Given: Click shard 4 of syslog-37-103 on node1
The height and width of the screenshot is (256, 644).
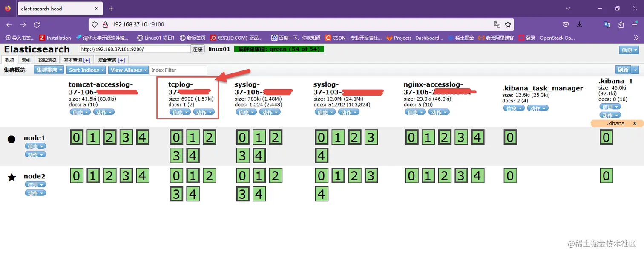Looking at the screenshot, I should [322, 155].
